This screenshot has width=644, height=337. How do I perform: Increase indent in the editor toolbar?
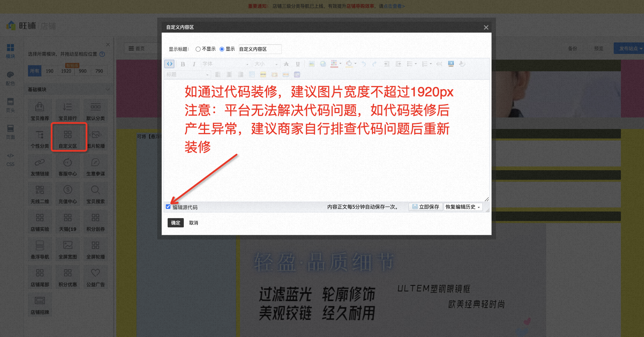click(387, 64)
